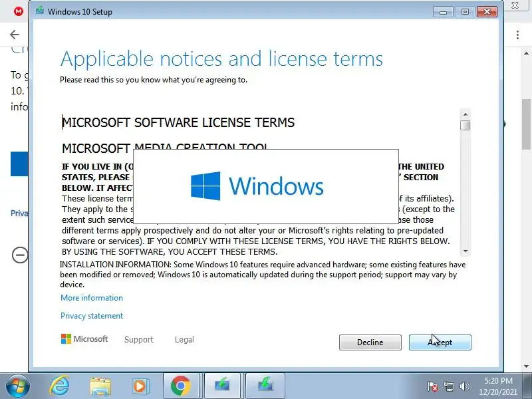532x399 pixels.
Task: Click Chrome page scrollbar down arrow
Action: [526, 366]
